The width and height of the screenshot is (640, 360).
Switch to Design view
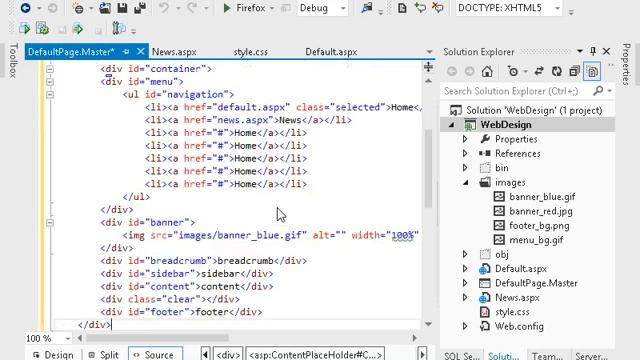pyautogui.click(x=53, y=354)
